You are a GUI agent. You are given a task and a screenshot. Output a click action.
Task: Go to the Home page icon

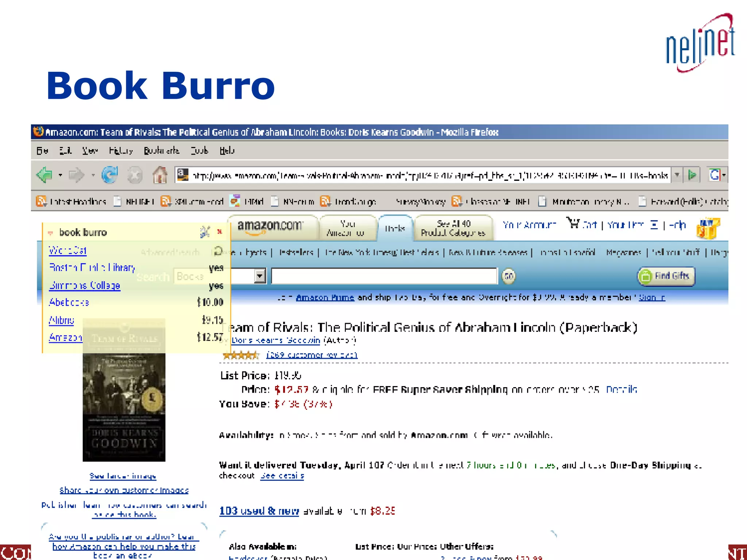click(x=160, y=175)
